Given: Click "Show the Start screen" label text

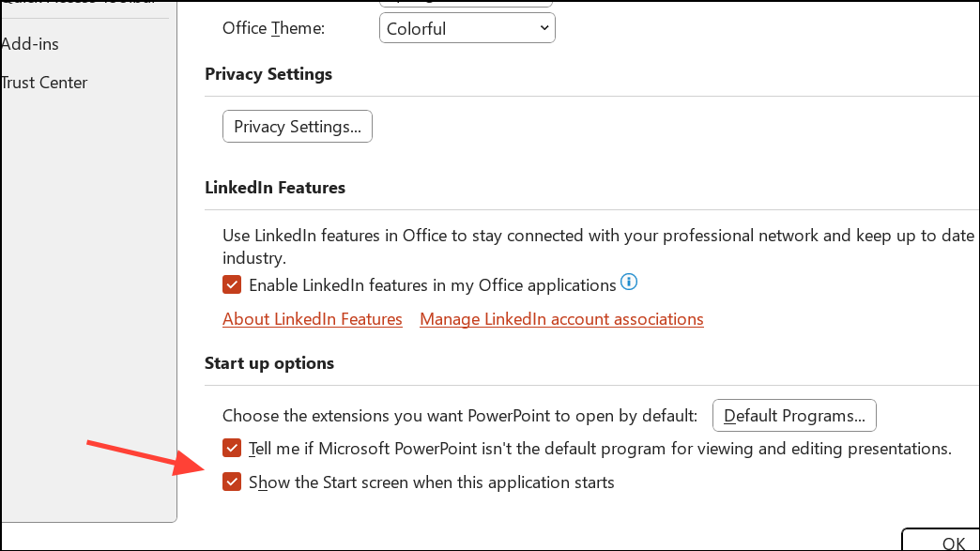Looking at the screenshot, I should coord(432,482).
